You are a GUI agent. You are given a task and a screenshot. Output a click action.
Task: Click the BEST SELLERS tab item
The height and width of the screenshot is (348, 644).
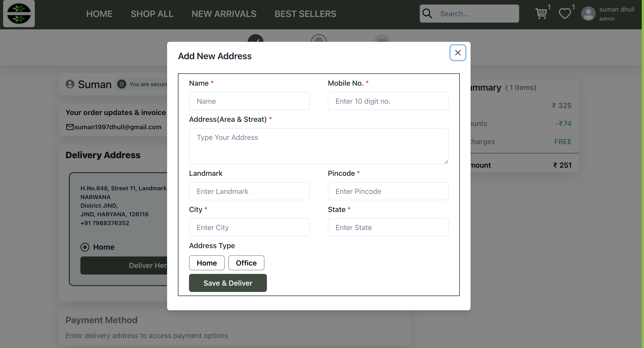click(306, 13)
